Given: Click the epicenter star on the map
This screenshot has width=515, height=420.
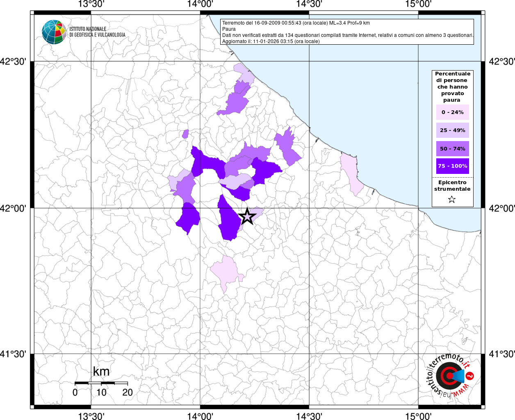Looking at the screenshot, I should (247, 216).
